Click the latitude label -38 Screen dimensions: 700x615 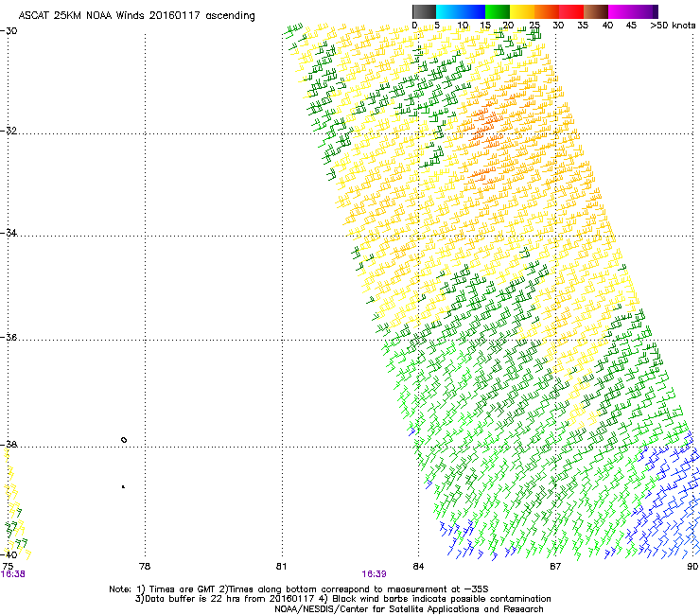(x=9, y=445)
